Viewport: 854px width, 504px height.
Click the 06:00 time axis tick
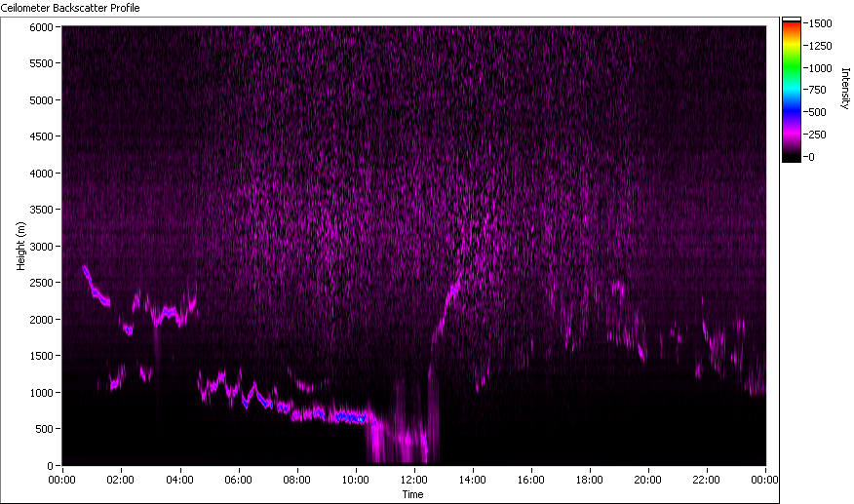(x=238, y=480)
